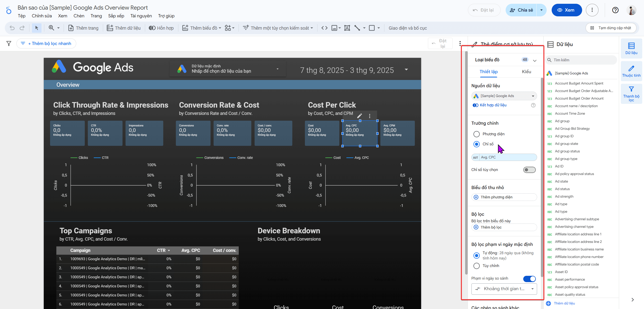
Task: Select the text box tool
Action: [347, 28]
